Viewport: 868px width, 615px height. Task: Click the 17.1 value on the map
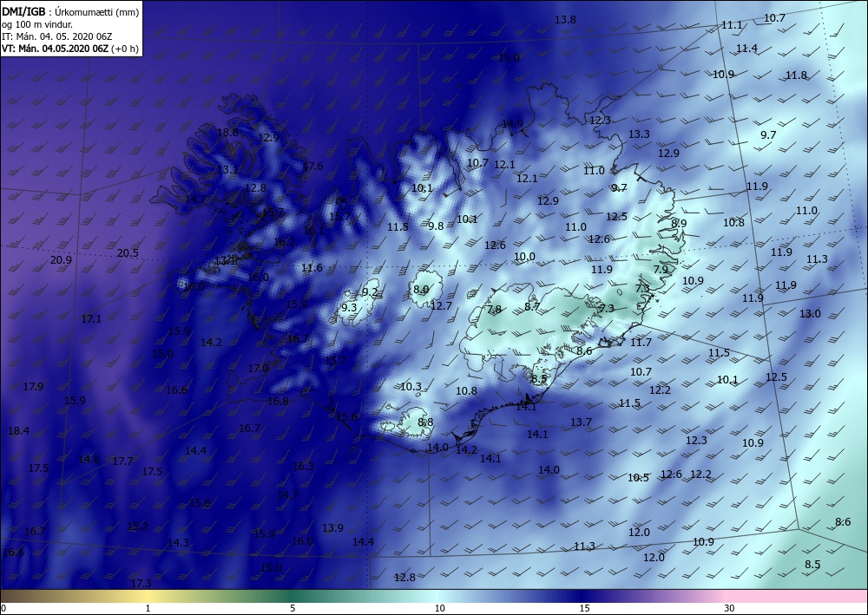(x=91, y=318)
